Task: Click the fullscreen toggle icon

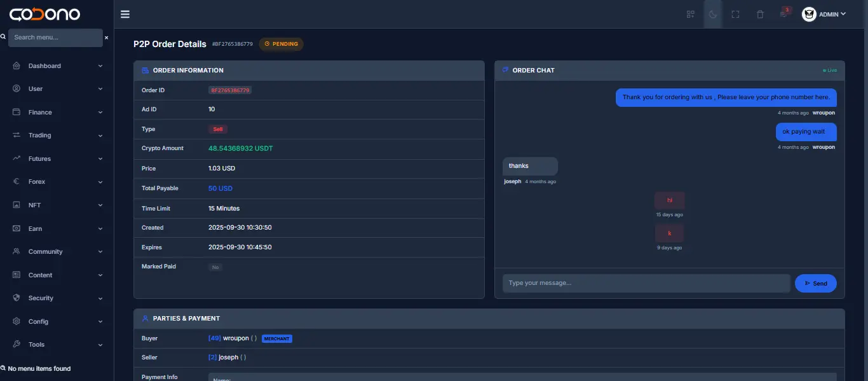Action: (735, 13)
